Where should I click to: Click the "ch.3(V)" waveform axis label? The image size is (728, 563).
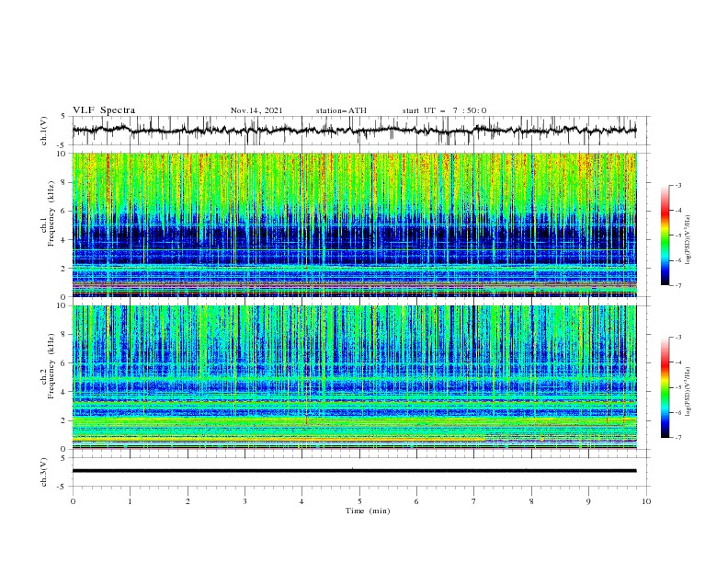pos(44,472)
